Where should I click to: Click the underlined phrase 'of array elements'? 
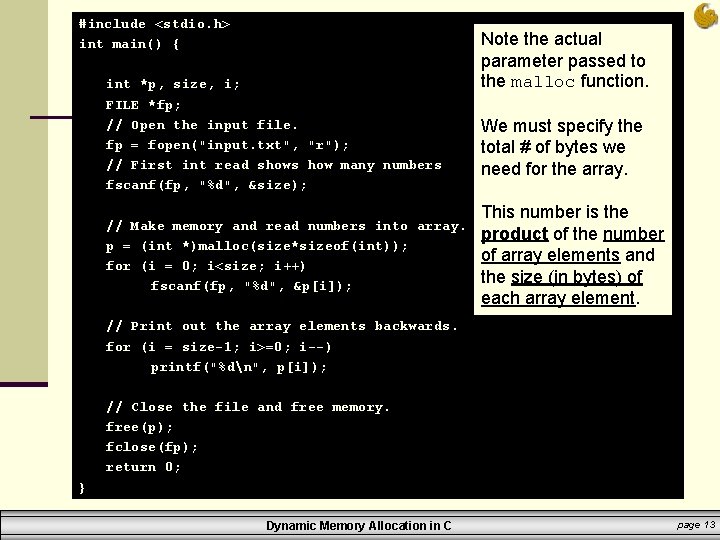[551, 255]
